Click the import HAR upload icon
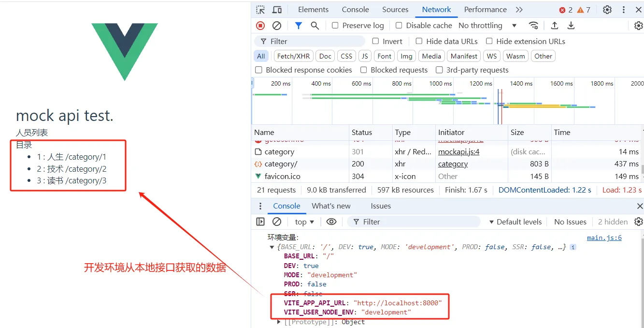The width and height of the screenshot is (644, 328). click(x=555, y=26)
